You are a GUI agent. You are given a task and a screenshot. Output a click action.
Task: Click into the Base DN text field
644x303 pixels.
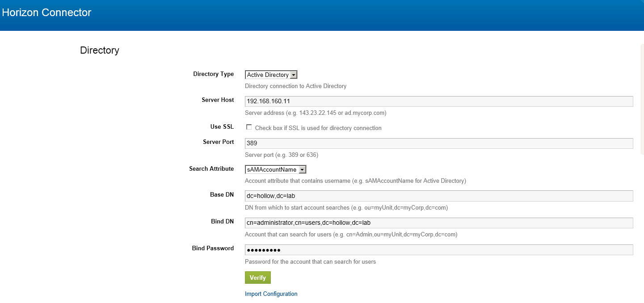tap(438, 196)
